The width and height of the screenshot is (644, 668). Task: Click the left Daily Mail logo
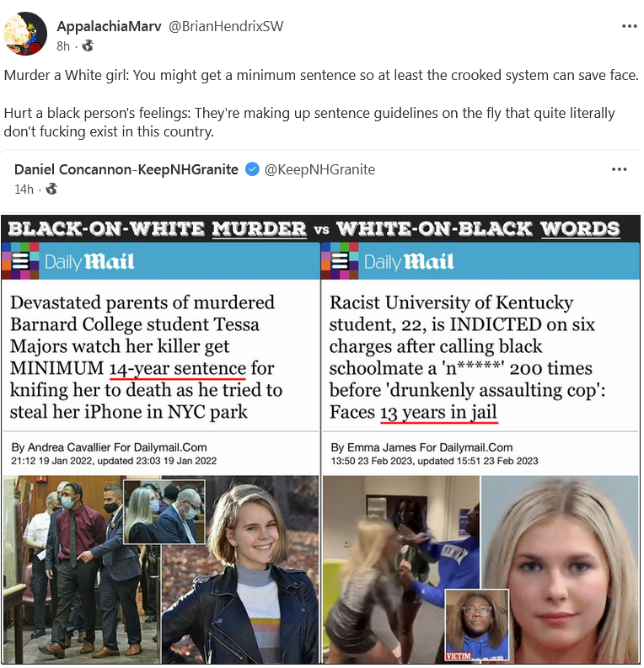pos(89,262)
